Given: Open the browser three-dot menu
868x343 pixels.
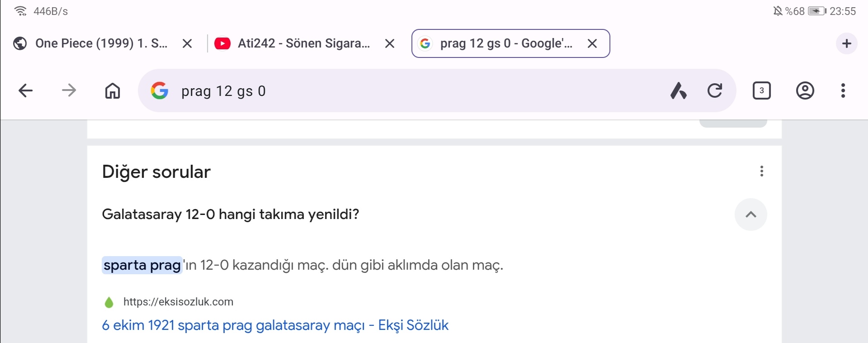Looking at the screenshot, I should click(x=843, y=91).
